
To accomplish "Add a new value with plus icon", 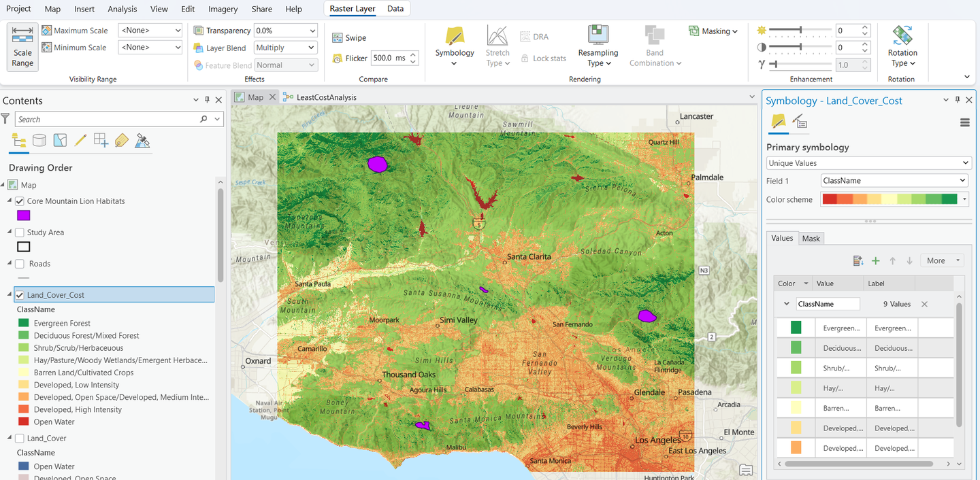I will [876, 261].
